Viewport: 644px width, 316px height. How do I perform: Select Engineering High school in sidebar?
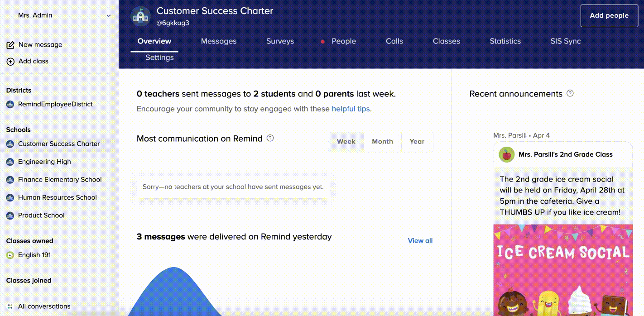point(44,162)
